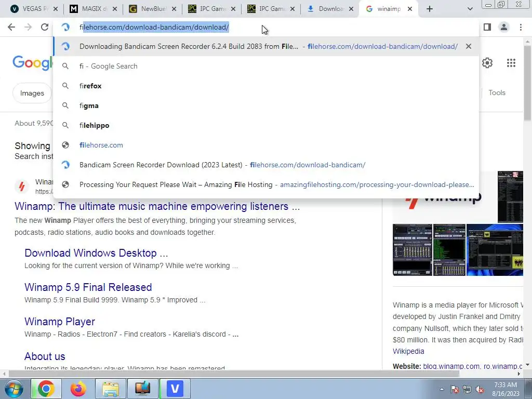Open Chrome side panel icon
Image resolution: width=532 pixels, height=399 pixels.
pyautogui.click(x=487, y=27)
